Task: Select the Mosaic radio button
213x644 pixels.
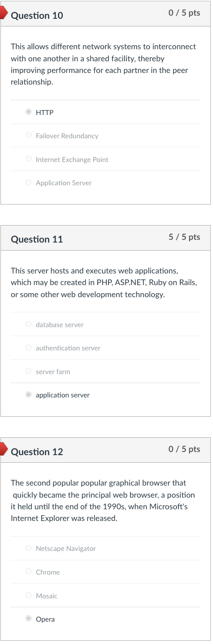Action: 29,596
